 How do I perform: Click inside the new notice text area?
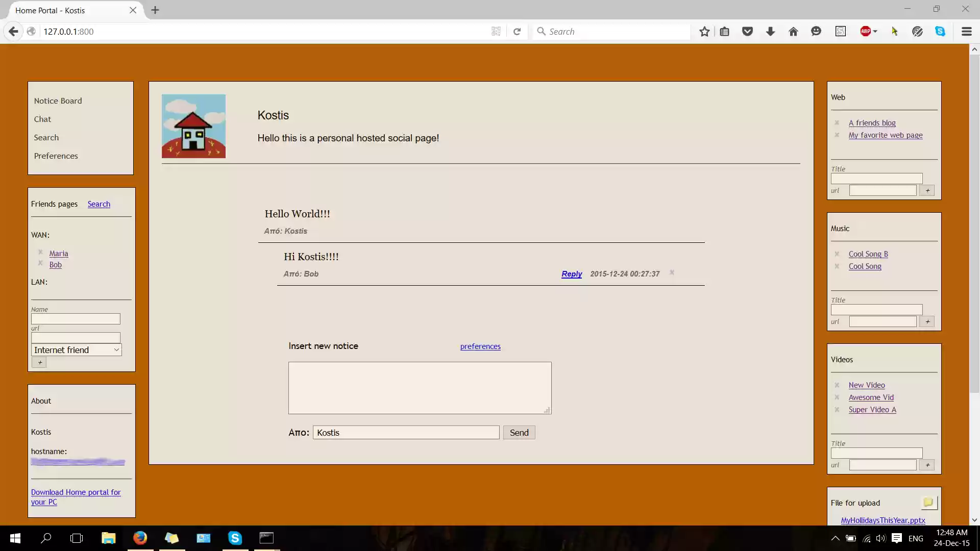coord(420,387)
